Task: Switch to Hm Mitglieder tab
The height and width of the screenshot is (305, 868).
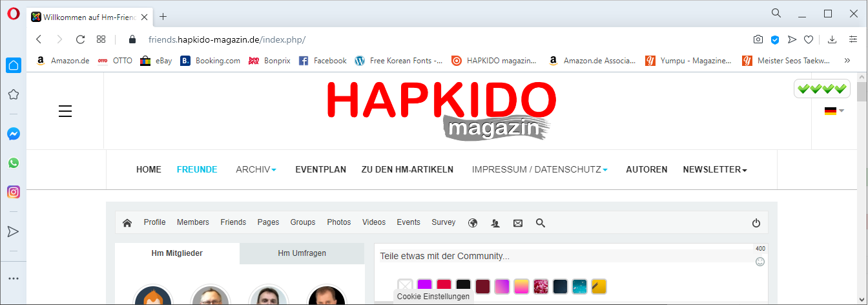Action: (x=177, y=253)
